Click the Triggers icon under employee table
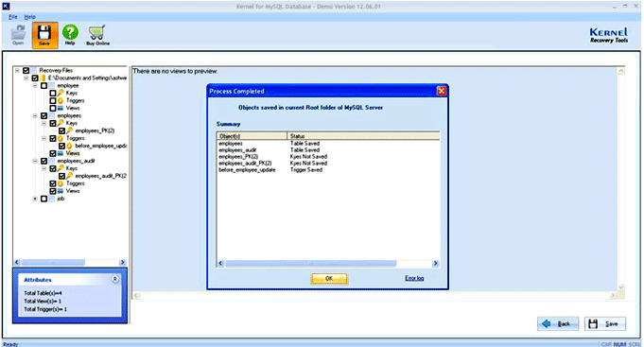 point(61,100)
